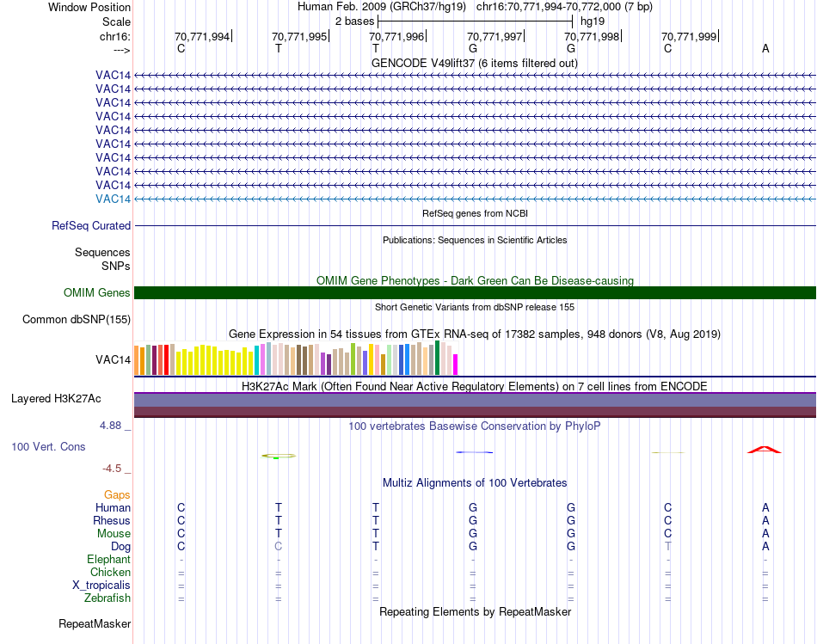Open Multiz Alignments of 100 Vertebrates title
Viewport: 817px width, 644px height.
pos(475,483)
